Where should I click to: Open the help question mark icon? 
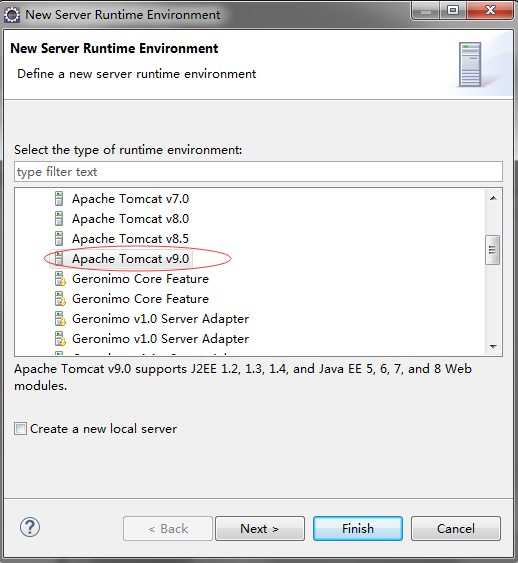click(x=30, y=527)
